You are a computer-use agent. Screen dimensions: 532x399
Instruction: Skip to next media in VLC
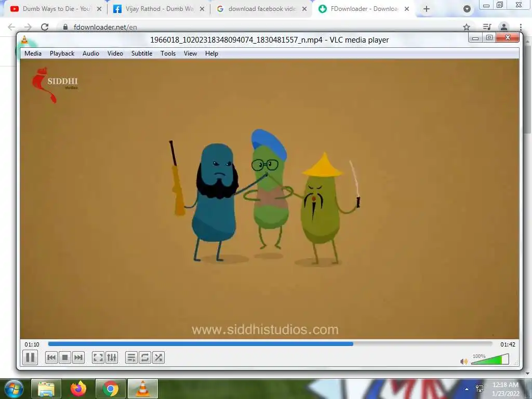point(78,357)
